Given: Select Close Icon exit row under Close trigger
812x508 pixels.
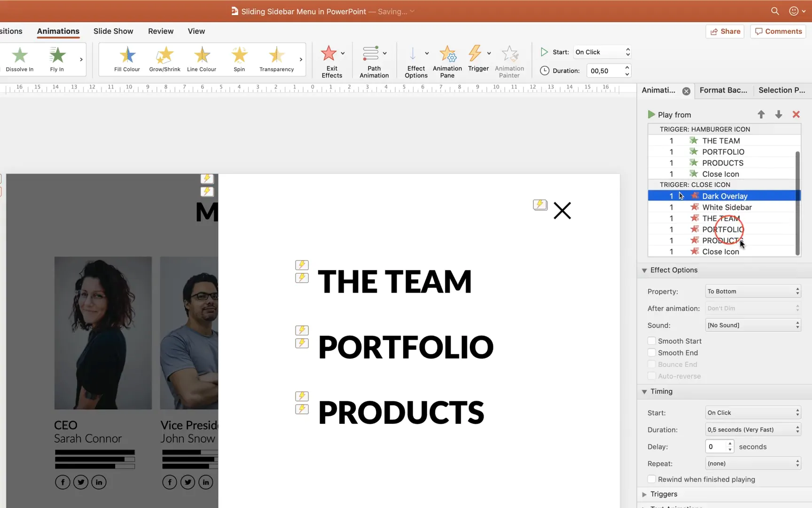Looking at the screenshot, I should 724,252.
